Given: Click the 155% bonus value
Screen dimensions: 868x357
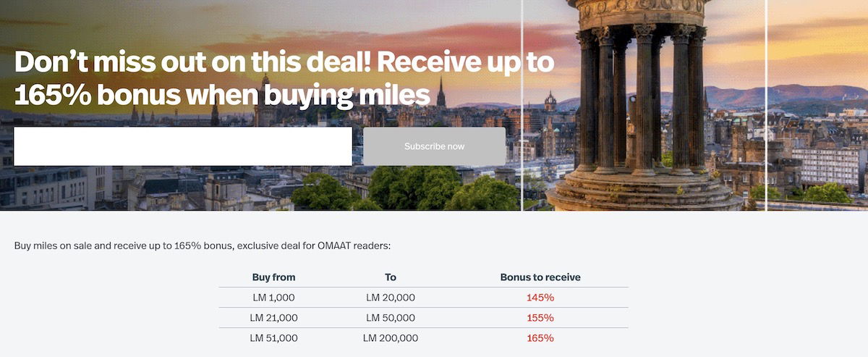Looking at the screenshot, I should pyautogui.click(x=540, y=318).
